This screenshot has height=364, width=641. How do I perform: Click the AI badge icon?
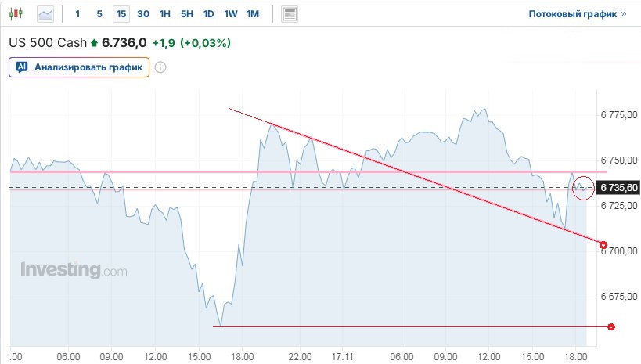22,67
